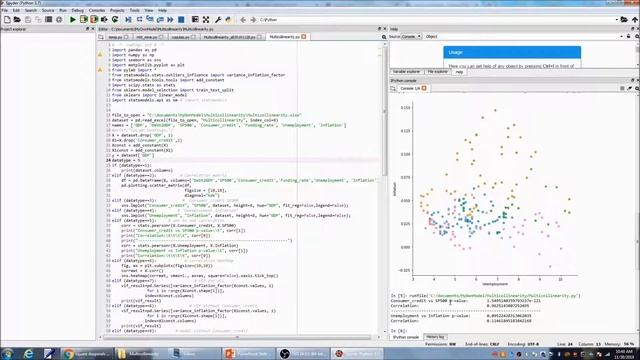This screenshot has width=640, height=360.
Task: Click the warning icon beside line 3
Action: [100, 54]
